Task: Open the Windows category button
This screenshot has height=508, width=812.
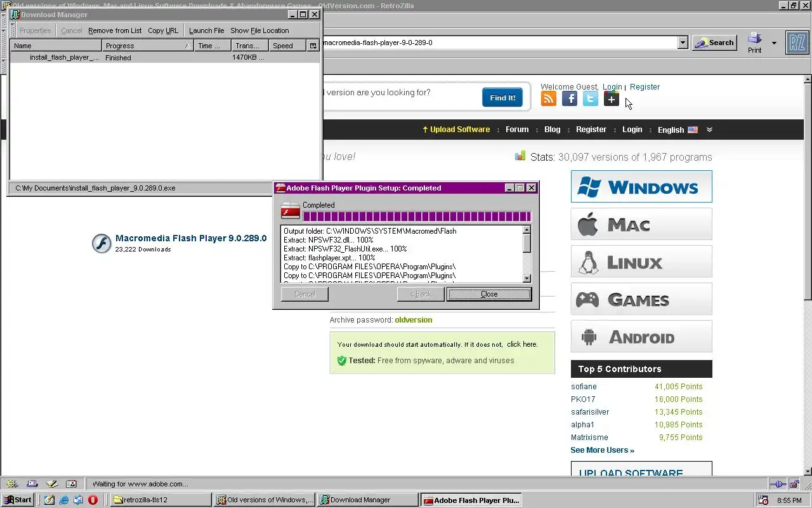Action: pos(641,187)
